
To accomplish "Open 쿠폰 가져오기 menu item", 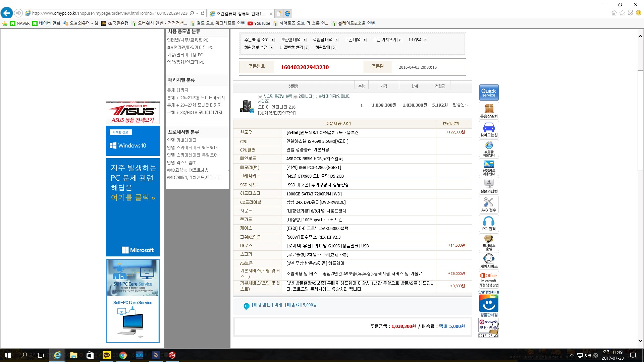I will point(387,40).
